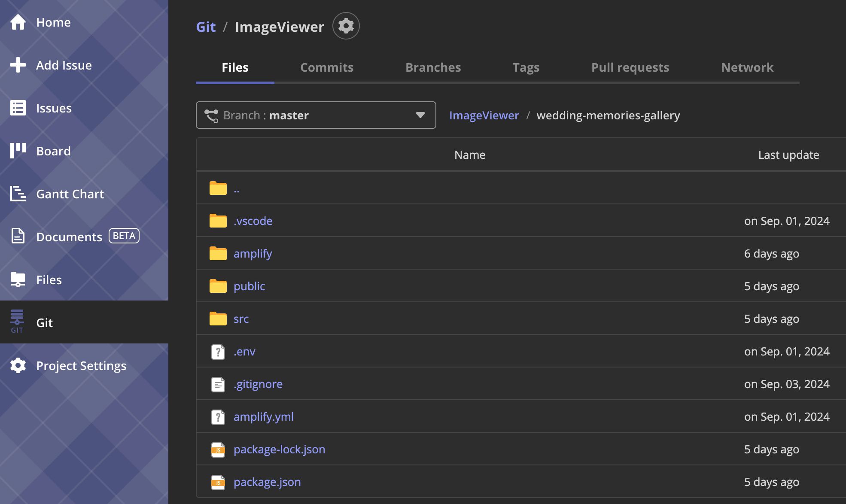This screenshot has width=846, height=504.
Task: Open the amplify folder link
Action: pyautogui.click(x=253, y=253)
